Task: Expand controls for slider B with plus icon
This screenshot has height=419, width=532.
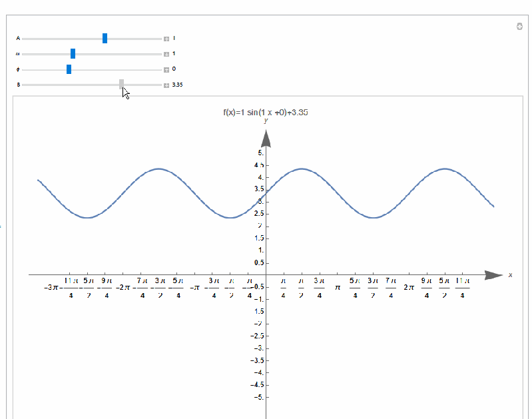Action: pyautogui.click(x=166, y=85)
